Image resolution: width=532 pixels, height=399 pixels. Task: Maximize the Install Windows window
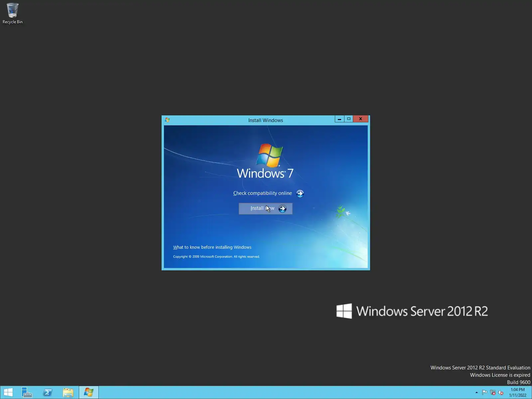click(349, 119)
